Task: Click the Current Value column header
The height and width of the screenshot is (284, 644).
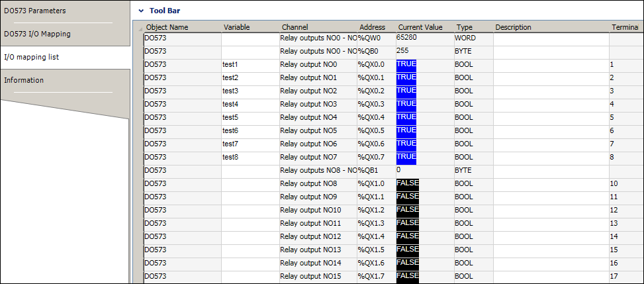Action: (420, 27)
